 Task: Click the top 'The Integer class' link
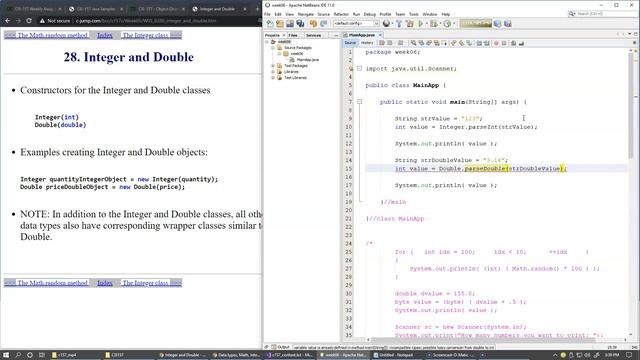[x=145, y=36]
